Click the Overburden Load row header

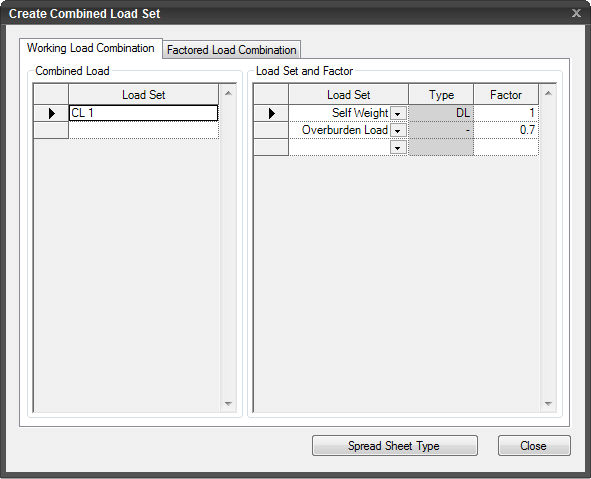[271, 130]
